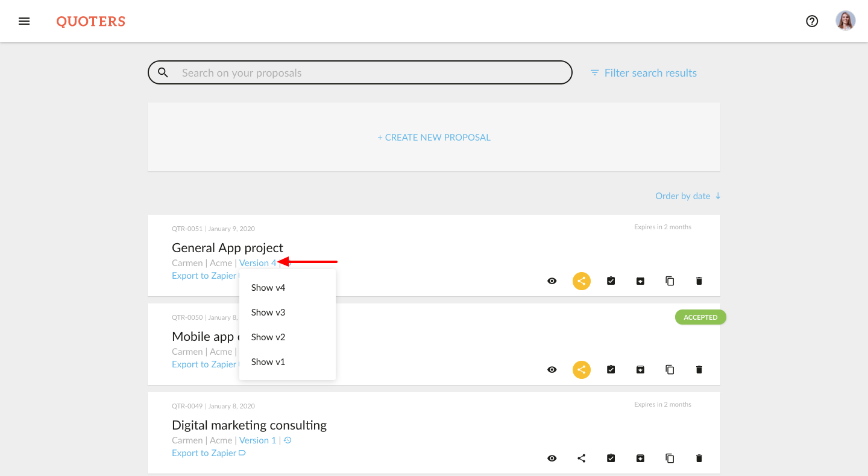Toggle the eye preview on Mobile app proposal
This screenshot has width=868, height=476.
coord(552,369)
